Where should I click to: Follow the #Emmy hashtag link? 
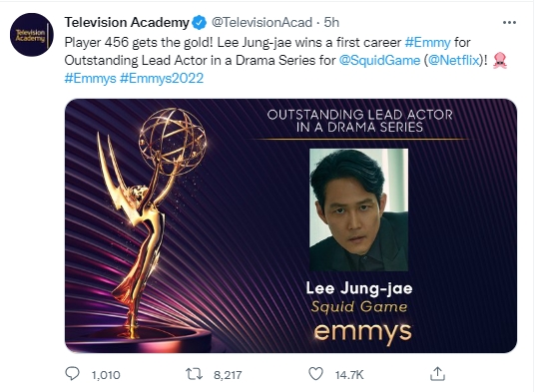(x=427, y=43)
